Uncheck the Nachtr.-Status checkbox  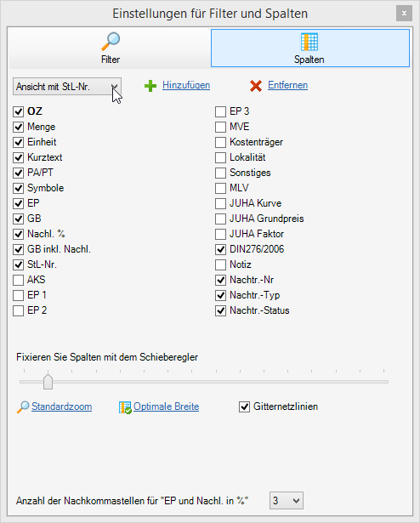[x=220, y=311]
